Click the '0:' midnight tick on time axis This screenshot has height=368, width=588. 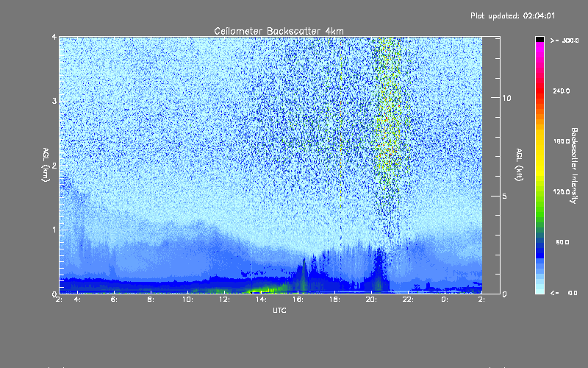445,300
